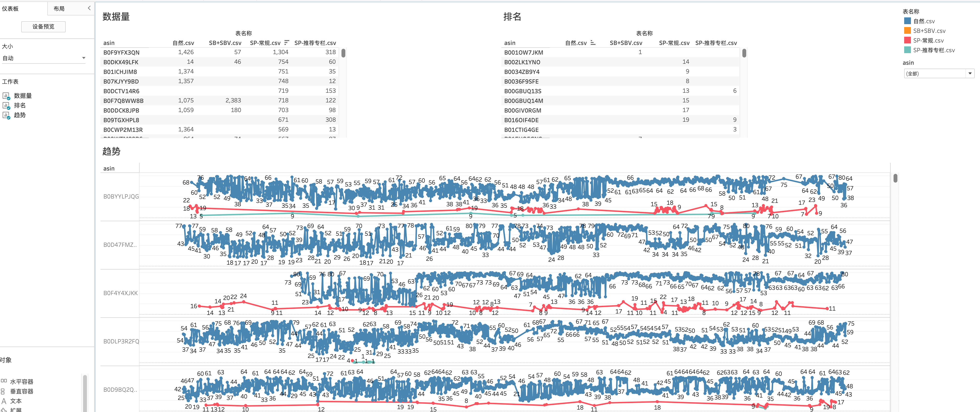Click the 1,426 cell in 数据量 table
The width and height of the screenshot is (980, 412).
click(x=186, y=52)
